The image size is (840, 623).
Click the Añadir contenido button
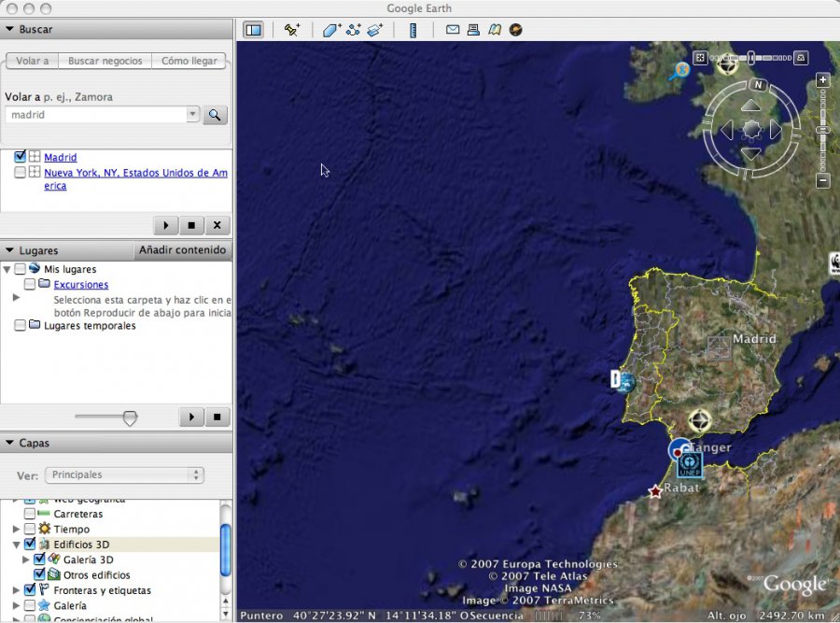[x=182, y=249]
